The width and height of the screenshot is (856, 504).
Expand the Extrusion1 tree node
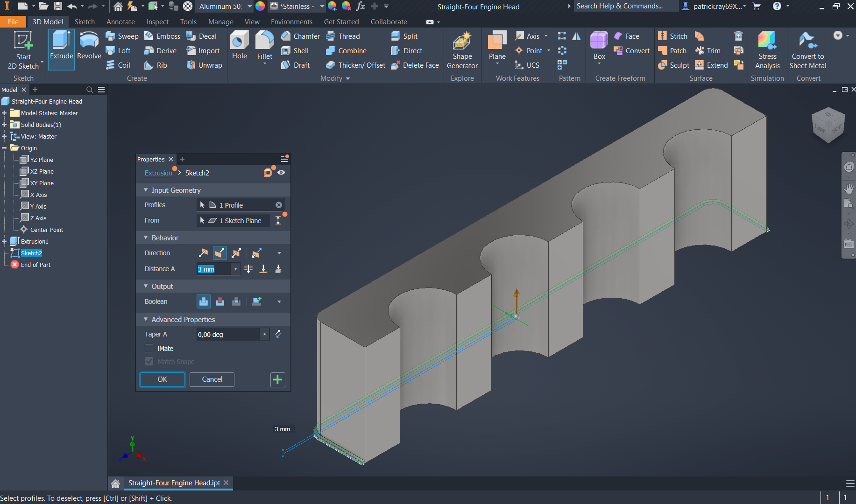[4, 241]
